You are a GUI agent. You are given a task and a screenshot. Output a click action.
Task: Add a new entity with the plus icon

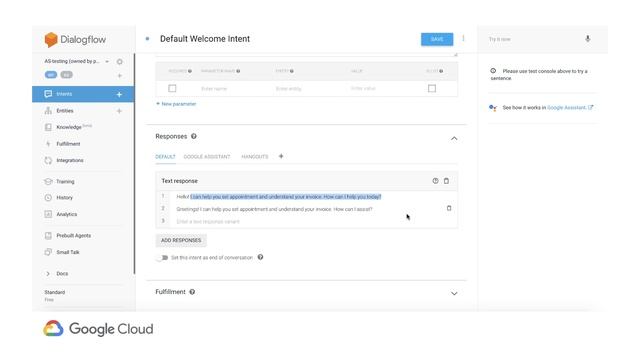click(x=119, y=111)
